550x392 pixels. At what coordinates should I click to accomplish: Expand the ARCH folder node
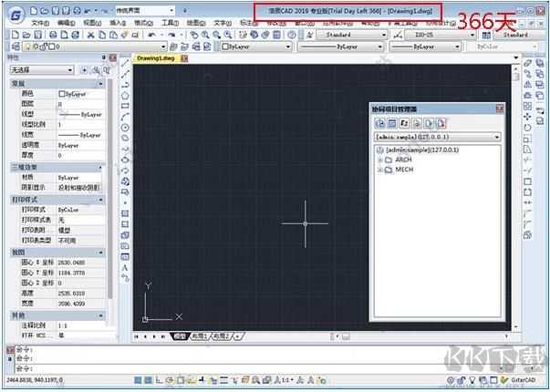pyautogui.click(x=379, y=160)
